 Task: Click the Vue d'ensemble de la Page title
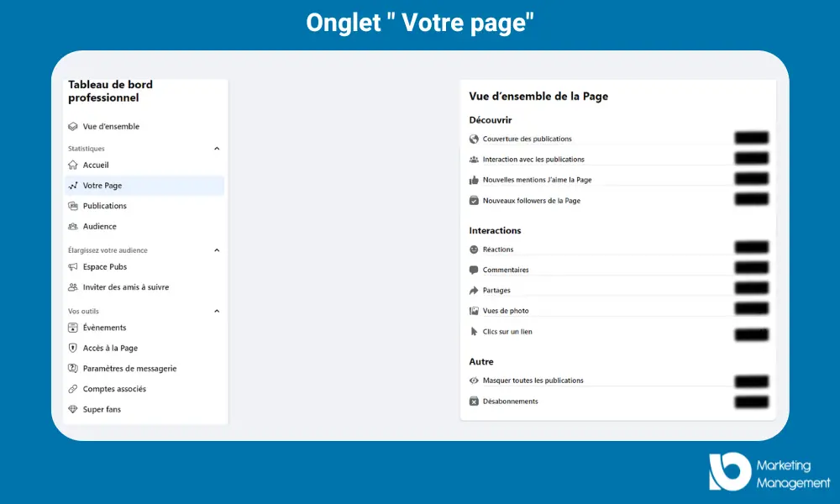(x=538, y=97)
